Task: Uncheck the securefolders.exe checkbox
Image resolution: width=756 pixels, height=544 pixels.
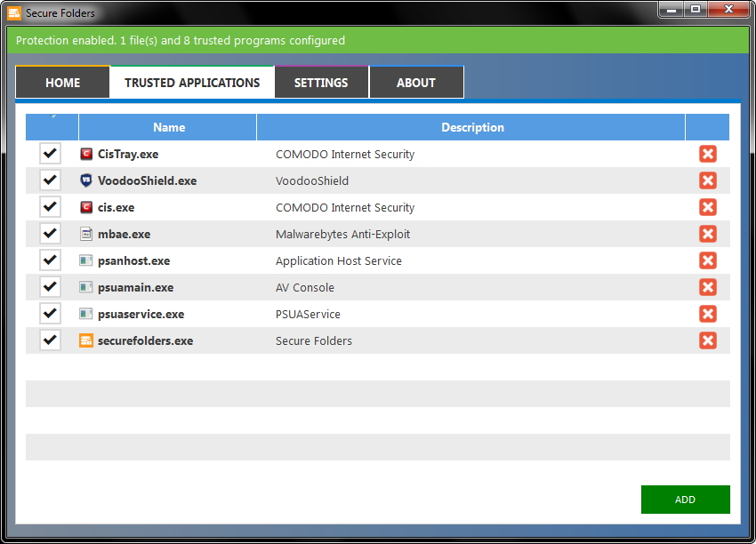Action: point(50,340)
